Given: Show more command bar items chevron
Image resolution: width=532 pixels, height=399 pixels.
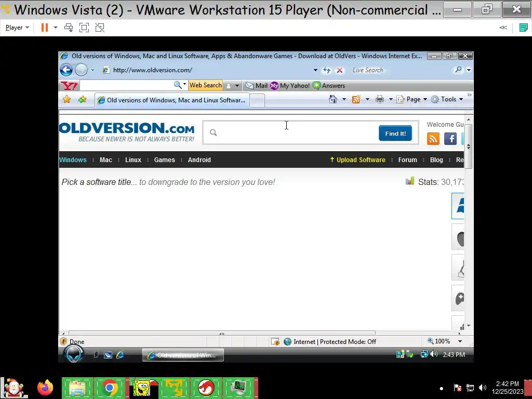Looking at the screenshot, I should [469, 95].
